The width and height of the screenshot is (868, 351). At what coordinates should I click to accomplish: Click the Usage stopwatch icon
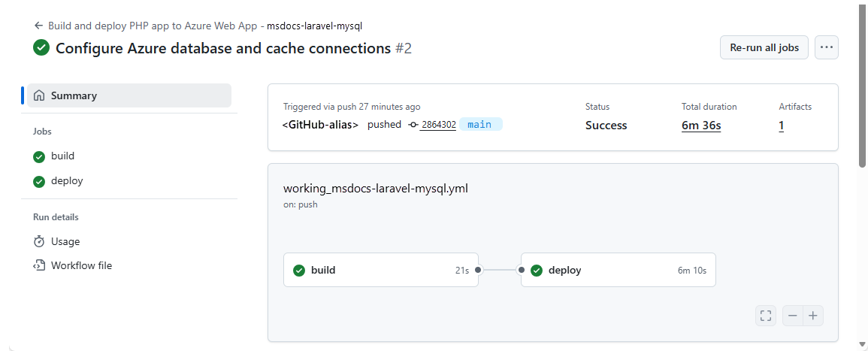(x=39, y=241)
